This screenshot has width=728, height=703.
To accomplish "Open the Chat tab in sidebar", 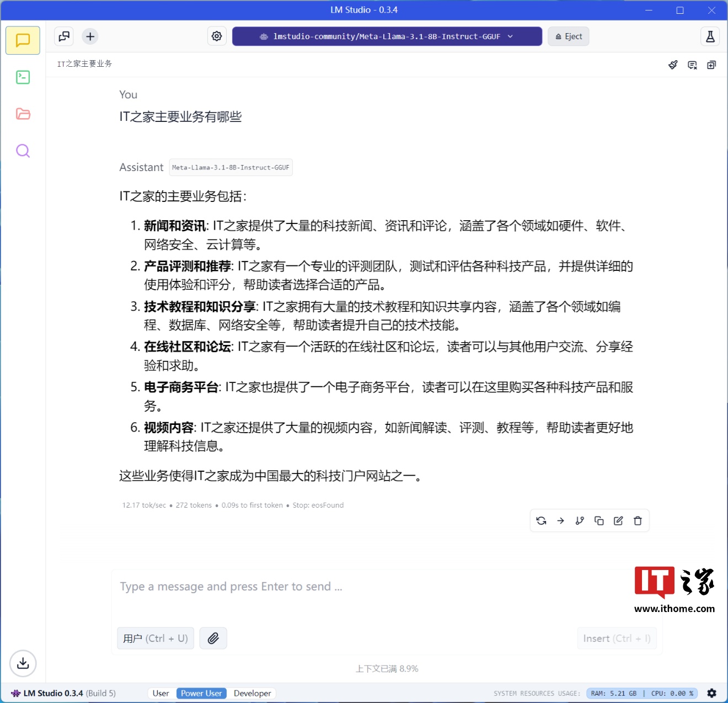I will tap(23, 40).
